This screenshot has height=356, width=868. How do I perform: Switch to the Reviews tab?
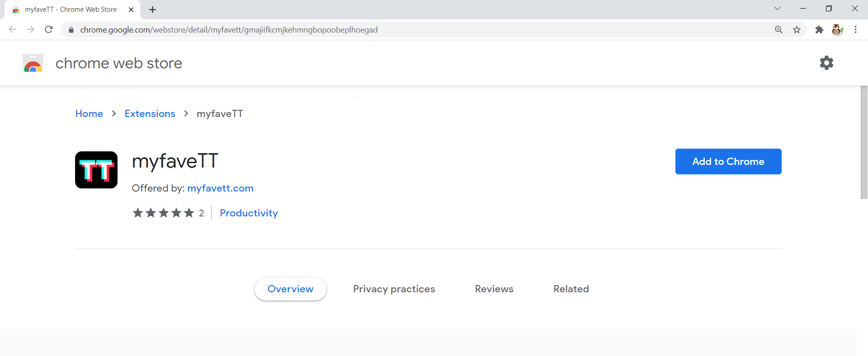(x=494, y=289)
